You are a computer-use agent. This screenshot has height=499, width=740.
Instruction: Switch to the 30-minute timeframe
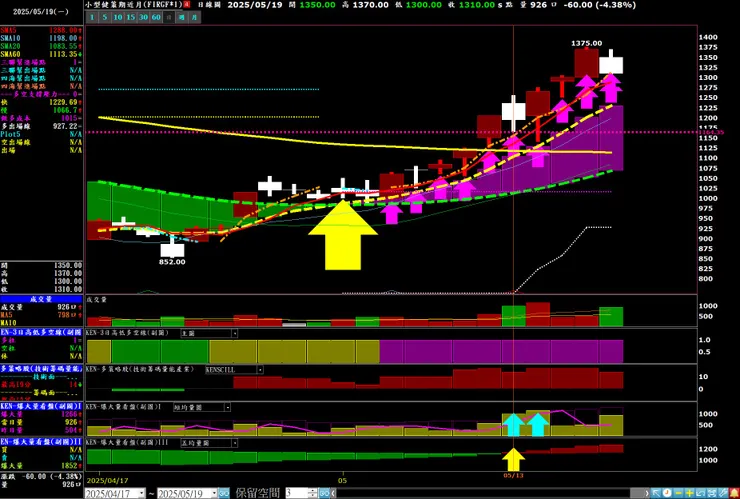[143, 17]
